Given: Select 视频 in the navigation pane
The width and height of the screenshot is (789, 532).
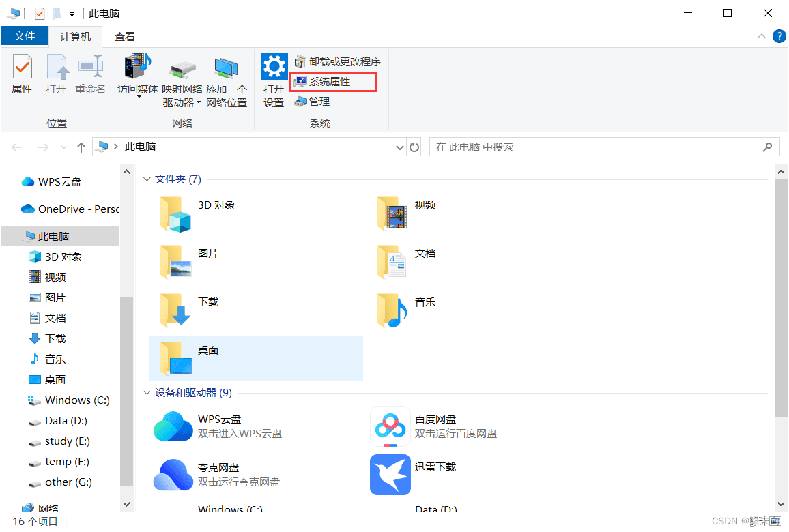Looking at the screenshot, I should pos(47,277).
